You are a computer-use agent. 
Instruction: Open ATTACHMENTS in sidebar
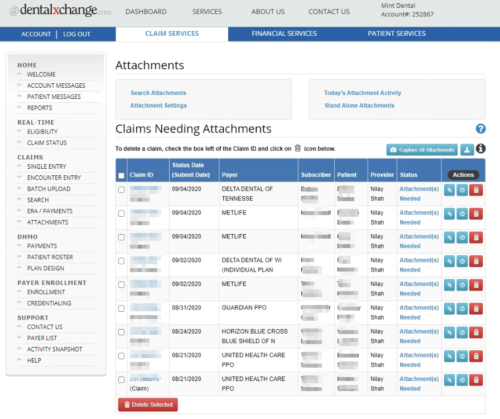47,222
